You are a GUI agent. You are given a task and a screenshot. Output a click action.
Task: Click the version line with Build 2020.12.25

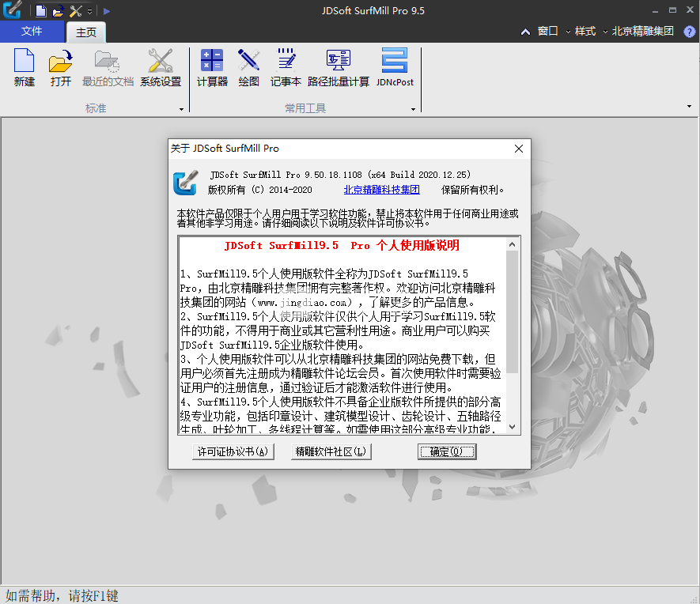point(340,175)
